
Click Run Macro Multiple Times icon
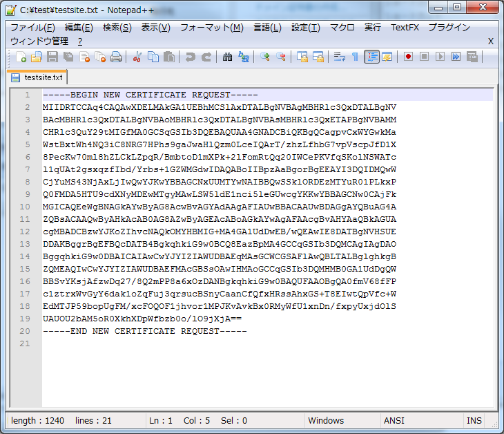[x=456, y=57]
